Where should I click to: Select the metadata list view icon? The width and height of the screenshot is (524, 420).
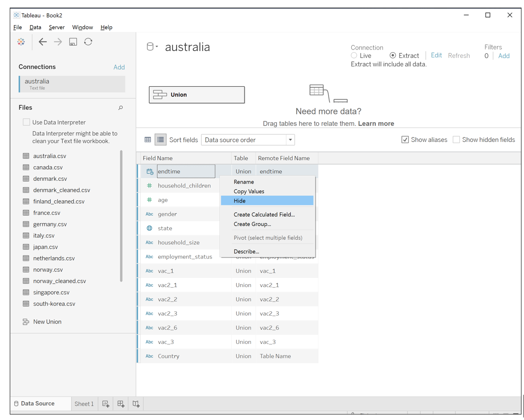(x=160, y=140)
